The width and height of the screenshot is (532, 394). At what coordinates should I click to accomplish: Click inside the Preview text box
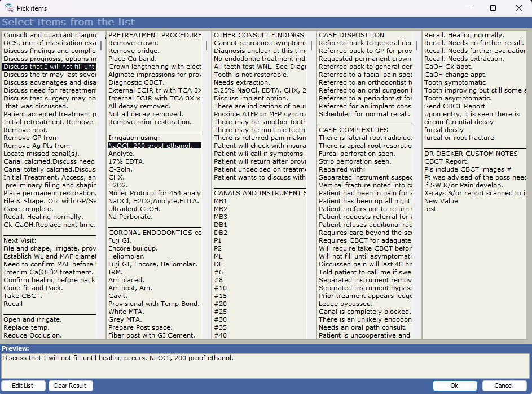pos(265,365)
